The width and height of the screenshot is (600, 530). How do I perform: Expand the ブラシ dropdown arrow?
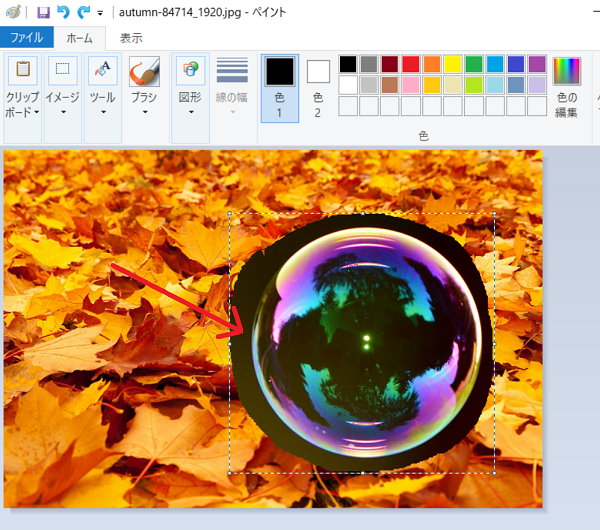pos(145,112)
